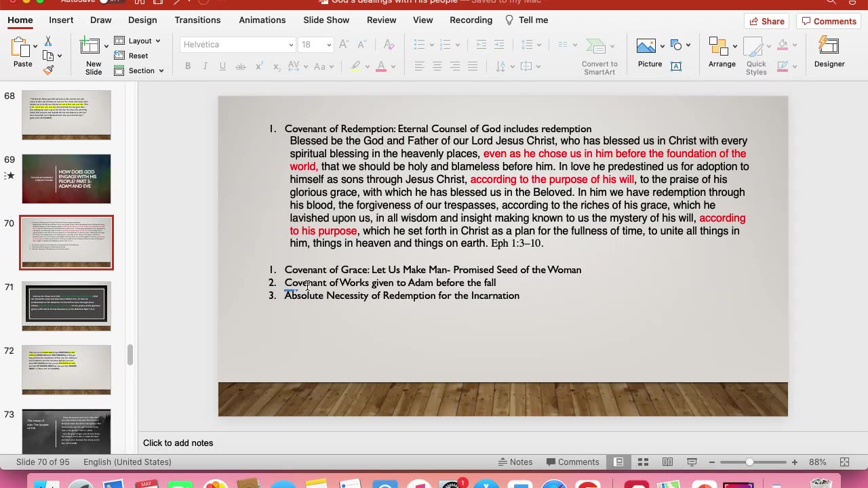Open the character spacing dropdown
The image size is (868, 488).
298,66
